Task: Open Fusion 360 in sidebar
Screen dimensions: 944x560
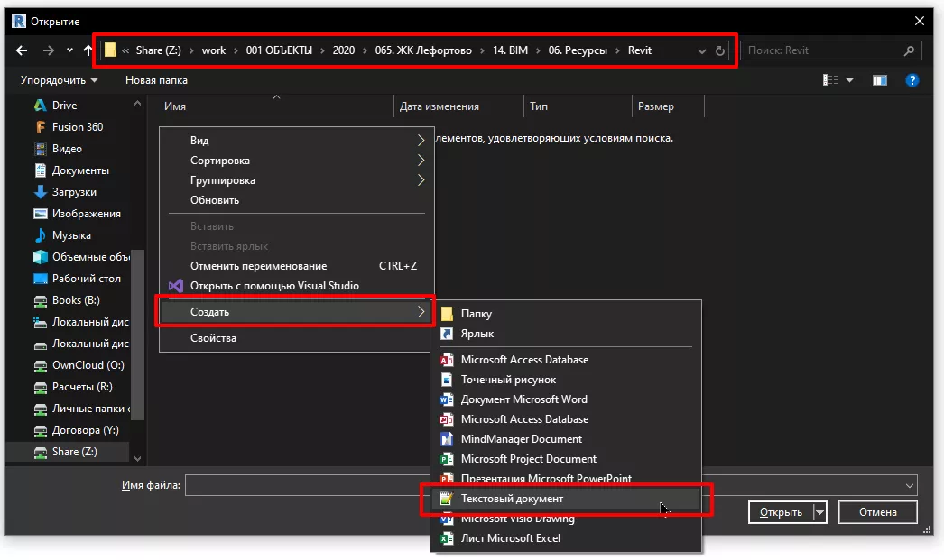Action: point(77,127)
